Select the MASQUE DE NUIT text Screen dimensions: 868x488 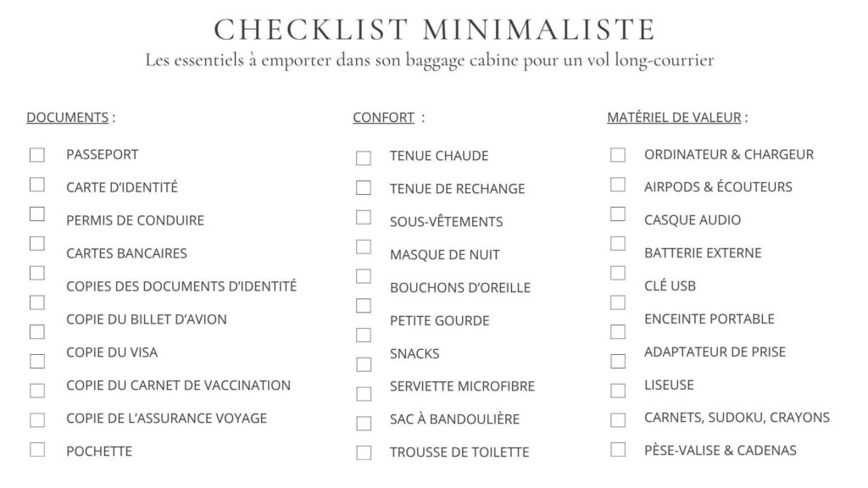(x=445, y=254)
